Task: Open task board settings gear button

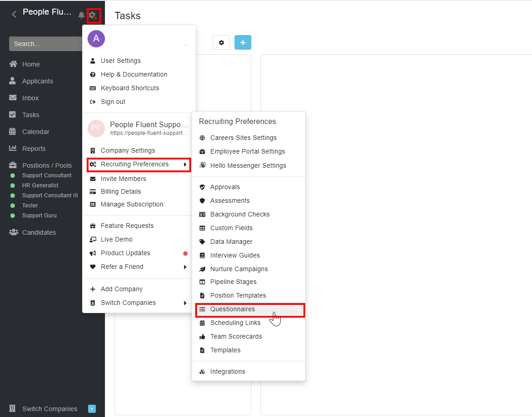Action: (221, 42)
